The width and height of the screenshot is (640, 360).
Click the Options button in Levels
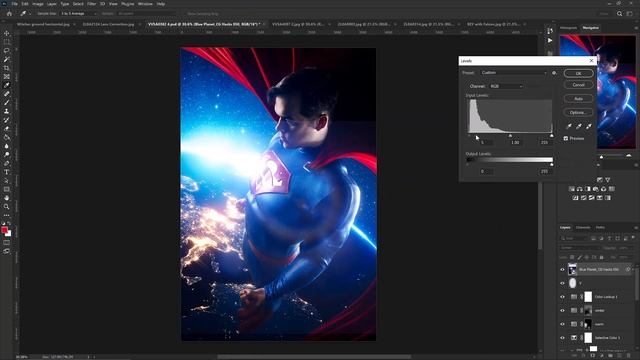pyautogui.click(x=578, y=112)
